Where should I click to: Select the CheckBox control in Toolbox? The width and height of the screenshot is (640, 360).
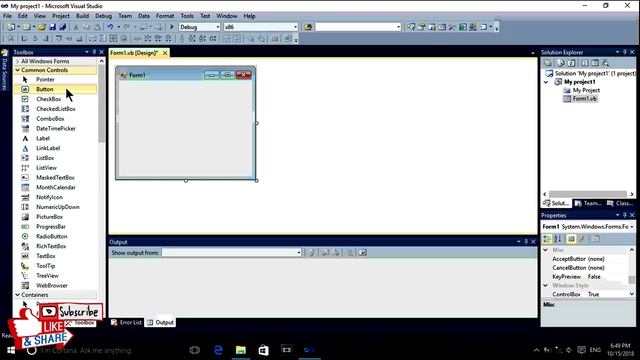point(56,99)
